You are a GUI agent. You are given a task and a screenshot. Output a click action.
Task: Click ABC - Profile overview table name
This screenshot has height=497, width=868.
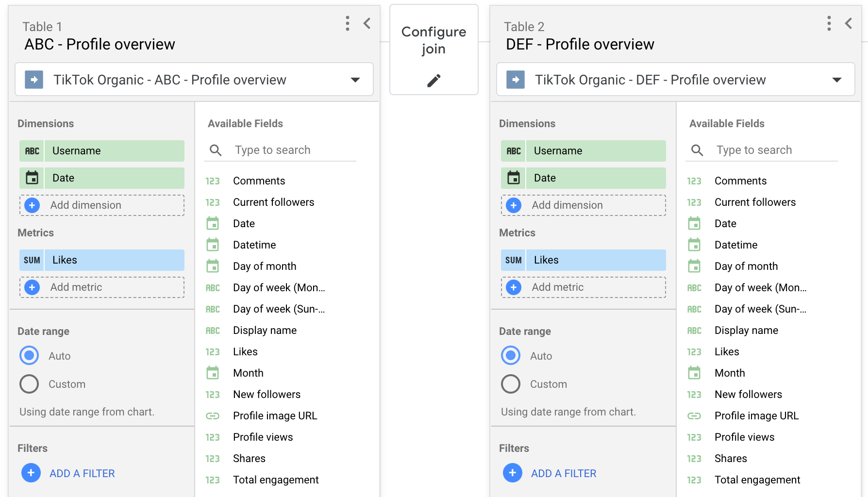coord(100,44)
